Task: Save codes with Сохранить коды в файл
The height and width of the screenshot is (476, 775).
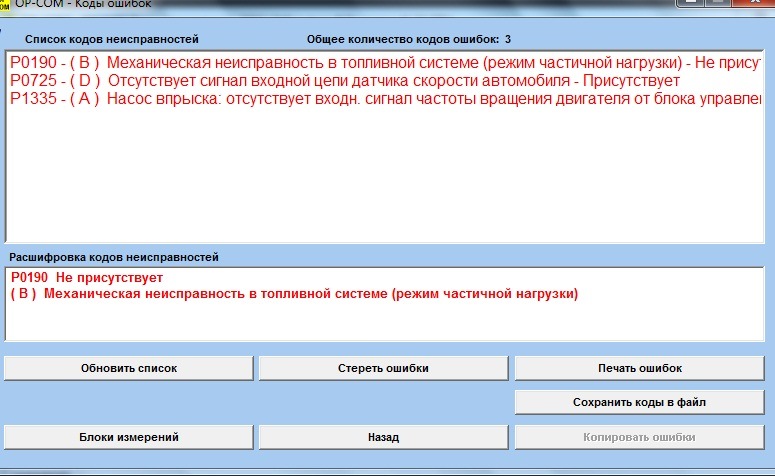Action: click(x=640, y=402)
